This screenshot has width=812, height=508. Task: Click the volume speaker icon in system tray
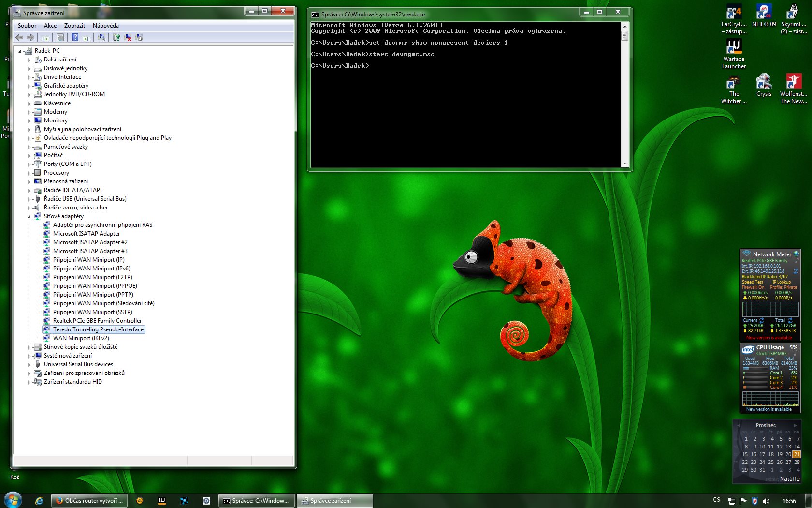click(766, 501)
